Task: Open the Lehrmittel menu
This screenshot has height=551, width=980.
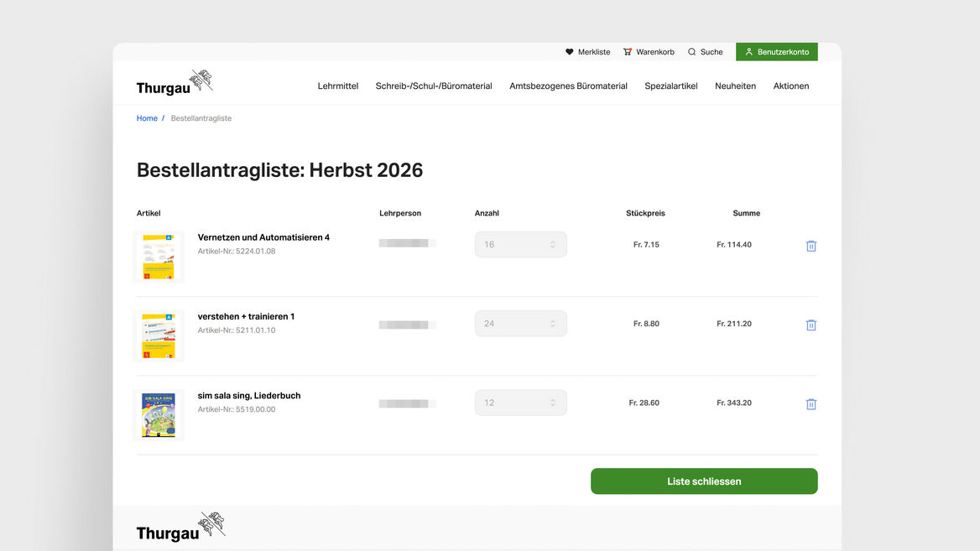Action: tap(337, 86)
